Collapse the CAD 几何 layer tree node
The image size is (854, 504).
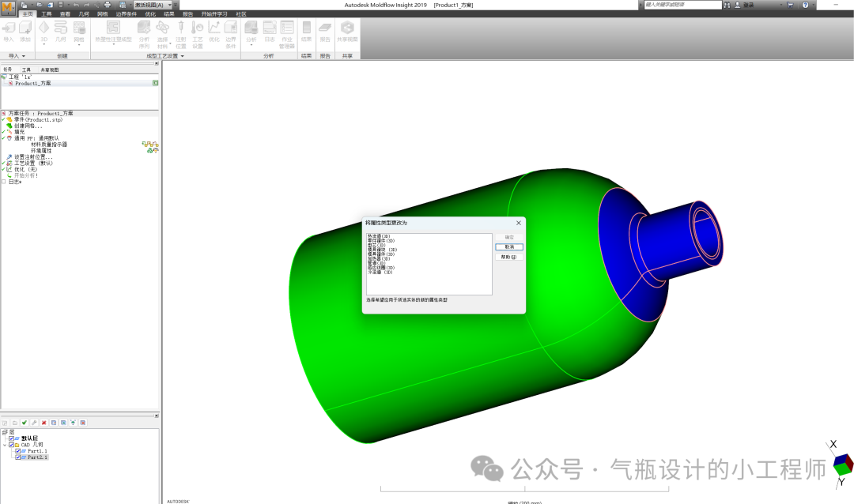coord(5,445)
